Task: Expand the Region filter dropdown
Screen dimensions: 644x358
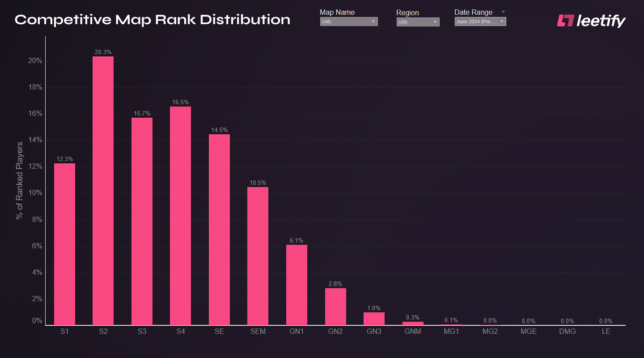Action: click(418, 22)
